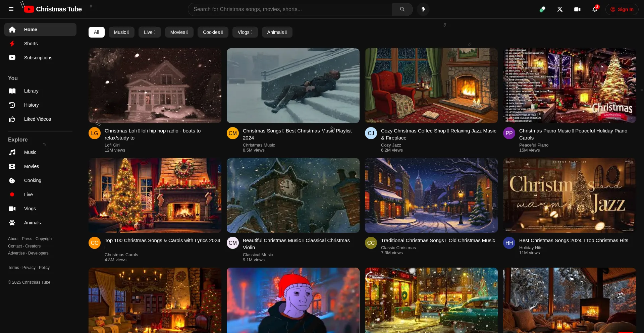Switch to the Animals category chip

[277, 32]
